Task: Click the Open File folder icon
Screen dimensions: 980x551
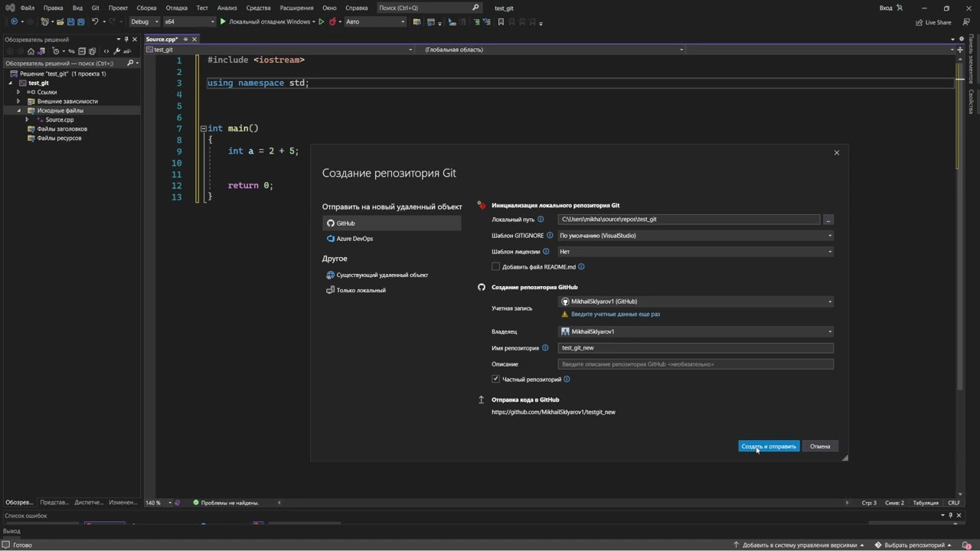Action: click(60, 21)
